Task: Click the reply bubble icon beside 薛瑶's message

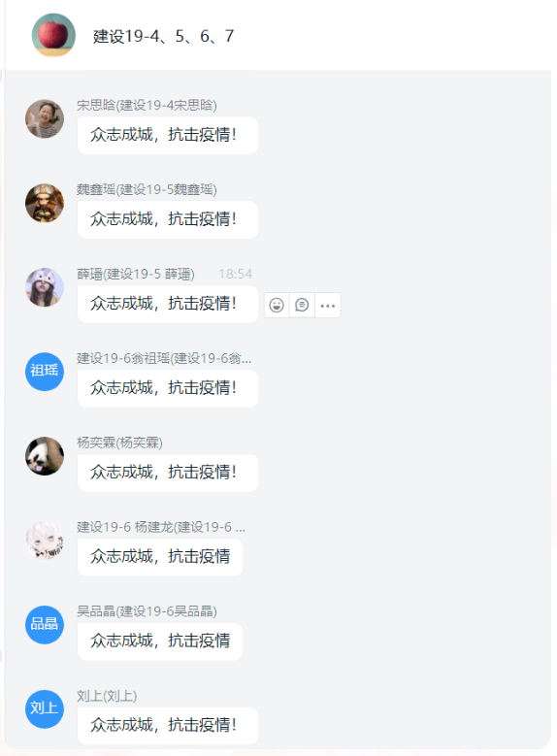Action: click(302, 305)
